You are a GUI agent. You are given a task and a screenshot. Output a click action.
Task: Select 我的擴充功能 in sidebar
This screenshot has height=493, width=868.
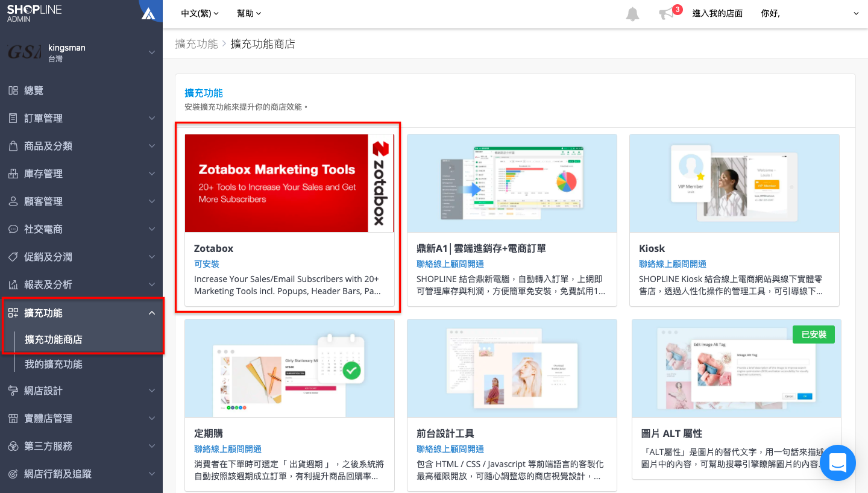coord(54,364)
